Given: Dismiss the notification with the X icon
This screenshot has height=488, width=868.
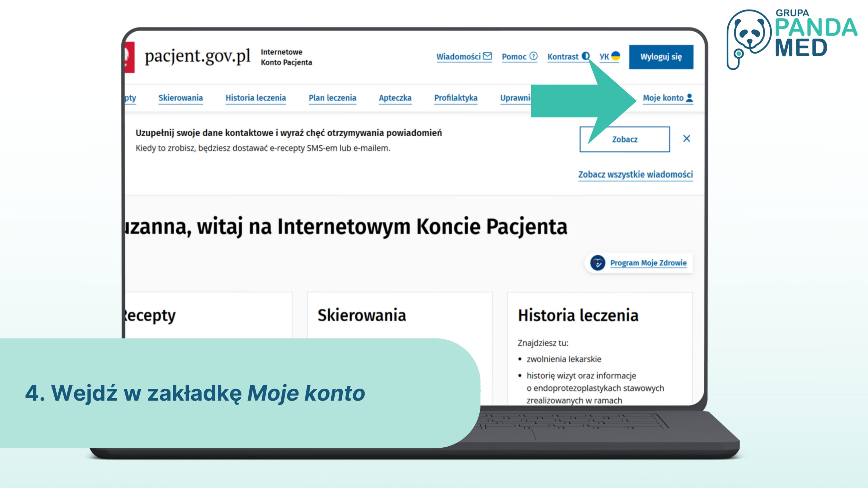Looking at the screenshot, I should point(687,139).
